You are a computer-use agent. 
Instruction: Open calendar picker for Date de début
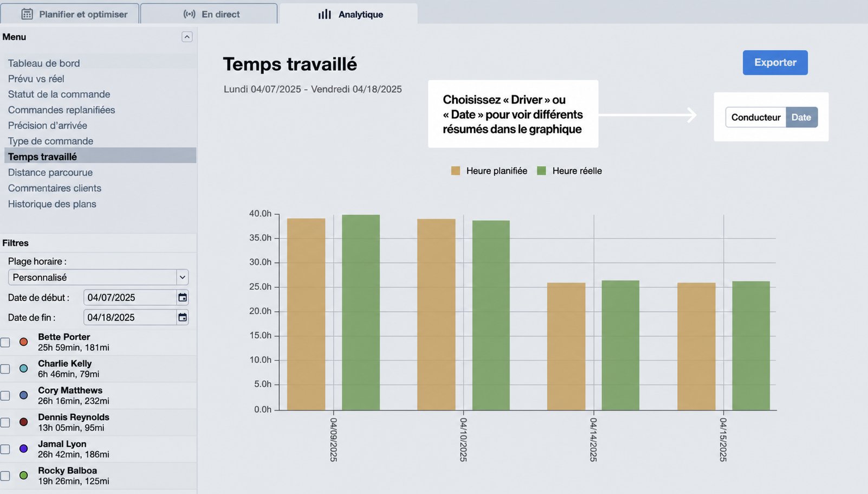point(183,298)
